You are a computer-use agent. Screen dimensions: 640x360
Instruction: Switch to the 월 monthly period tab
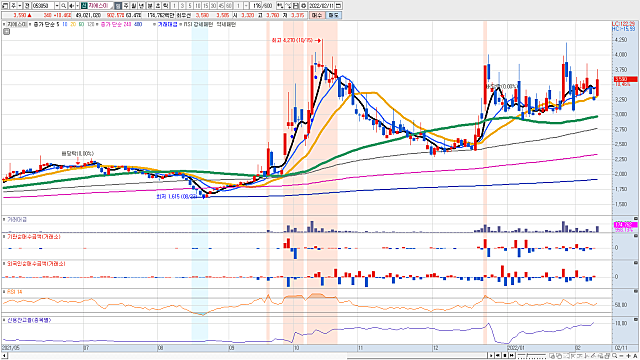134,6
